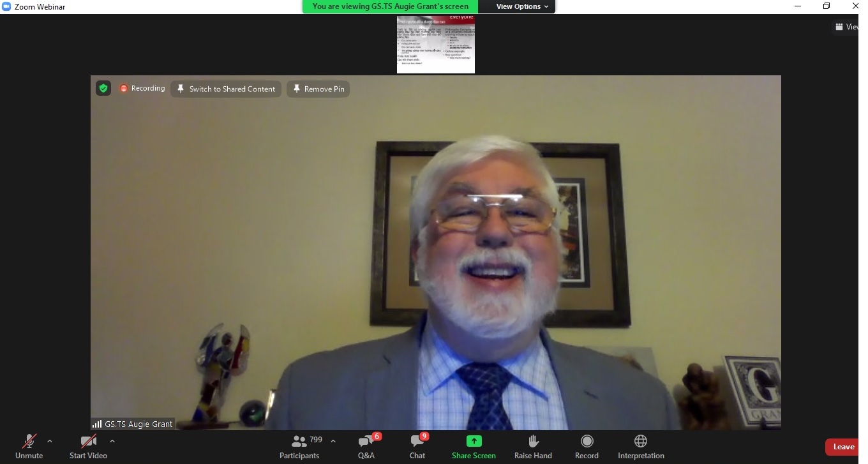
Task: Click the green Share Screen icon
Action: (x=474, y=441)
